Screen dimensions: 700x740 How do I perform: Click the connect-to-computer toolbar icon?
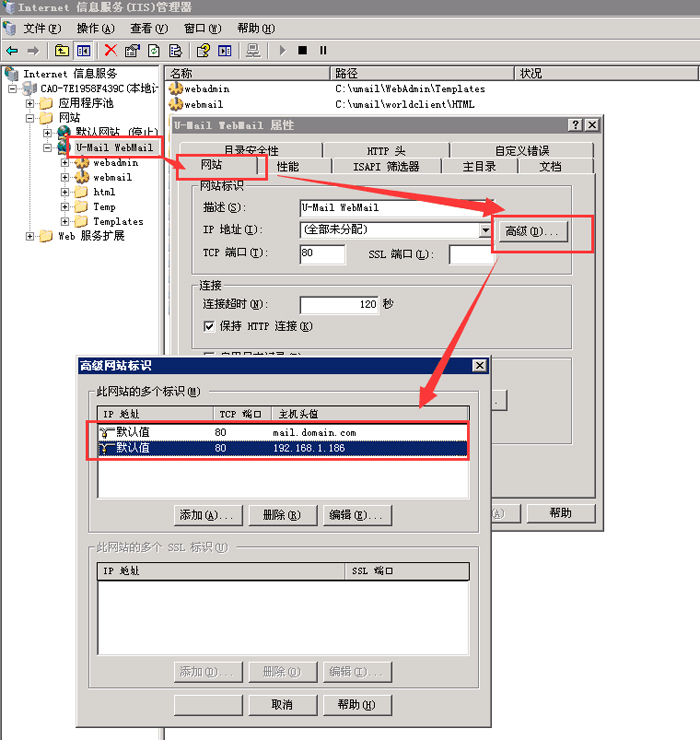click(x=253, y=50)
